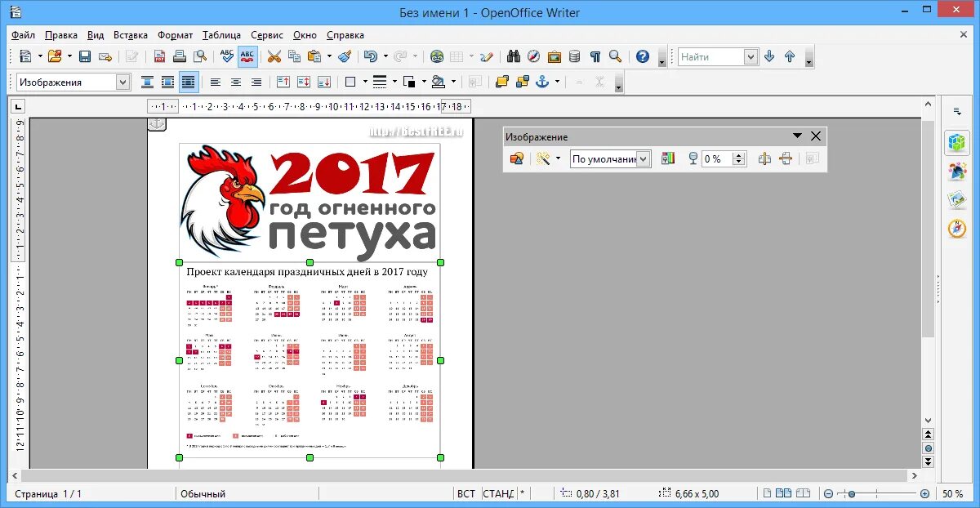Open Find & Replace binoculars icon
The image size is (980, 508).
point(514,56)
